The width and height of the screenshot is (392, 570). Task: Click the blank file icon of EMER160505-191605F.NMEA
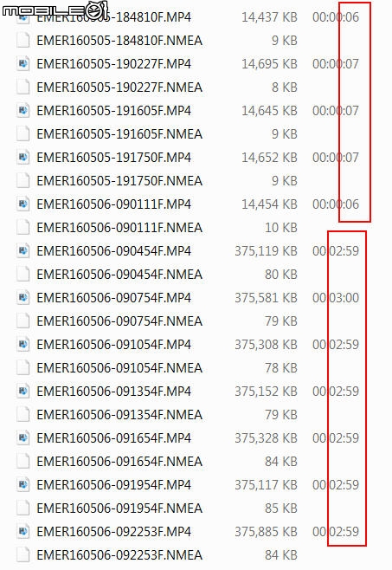click(23, 134)
